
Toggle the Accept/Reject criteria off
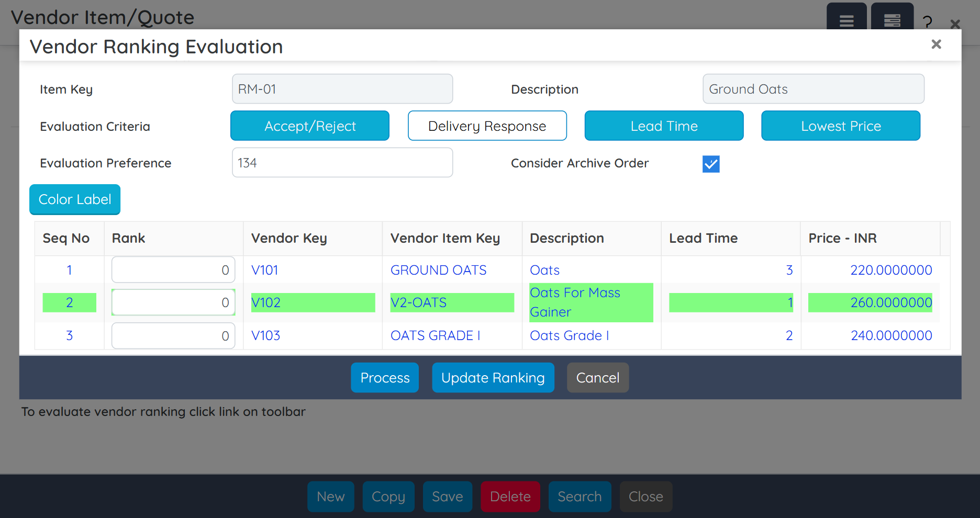point(309,126)
